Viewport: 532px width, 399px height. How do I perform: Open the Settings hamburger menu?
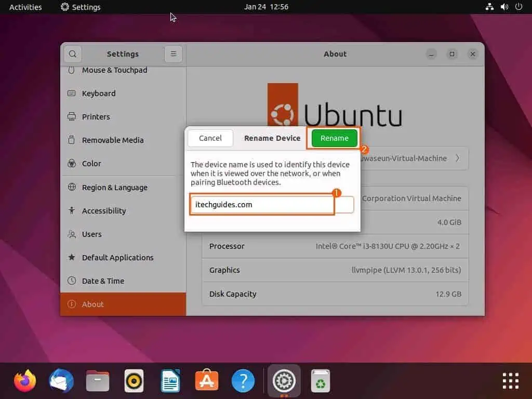[x=173, y=54]
